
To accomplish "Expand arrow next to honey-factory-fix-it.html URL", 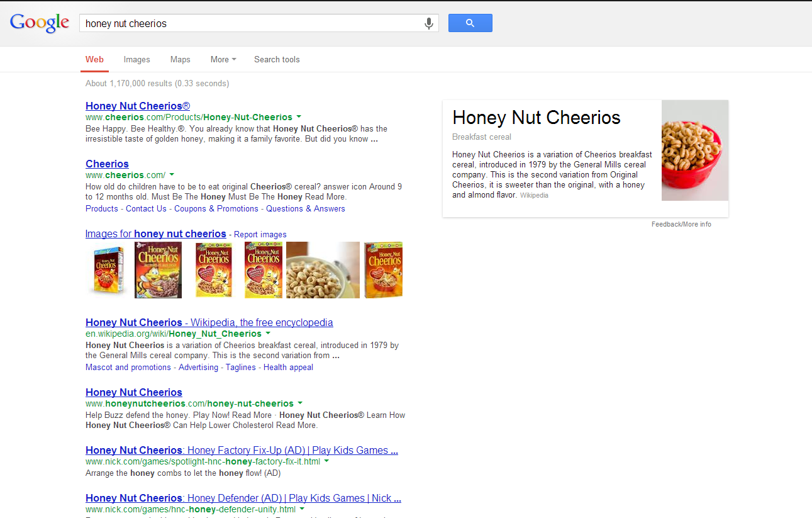I will [x=326, y=461].
